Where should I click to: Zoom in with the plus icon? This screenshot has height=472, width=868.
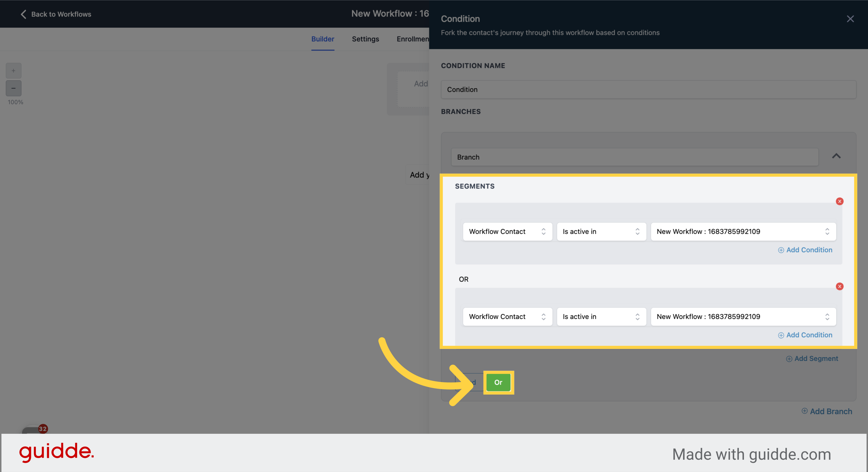point(13,71)
